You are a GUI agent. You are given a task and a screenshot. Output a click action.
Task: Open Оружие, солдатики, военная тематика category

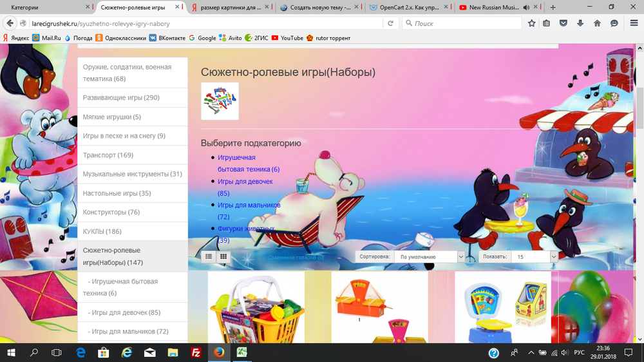[x=133, y=73]
